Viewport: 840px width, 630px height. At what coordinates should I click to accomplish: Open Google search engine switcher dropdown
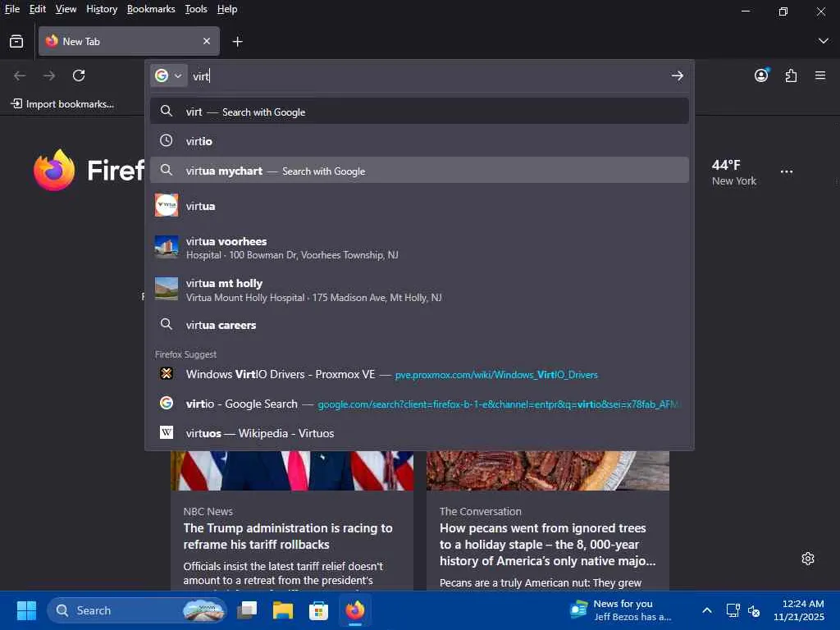(168, 75)
